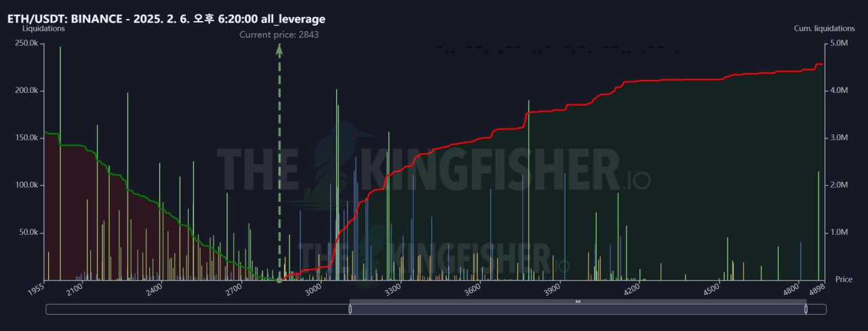Click the 200.0k label on left axis
The image size is (868, 331).
pyautogui.click(x=26, y=91)
